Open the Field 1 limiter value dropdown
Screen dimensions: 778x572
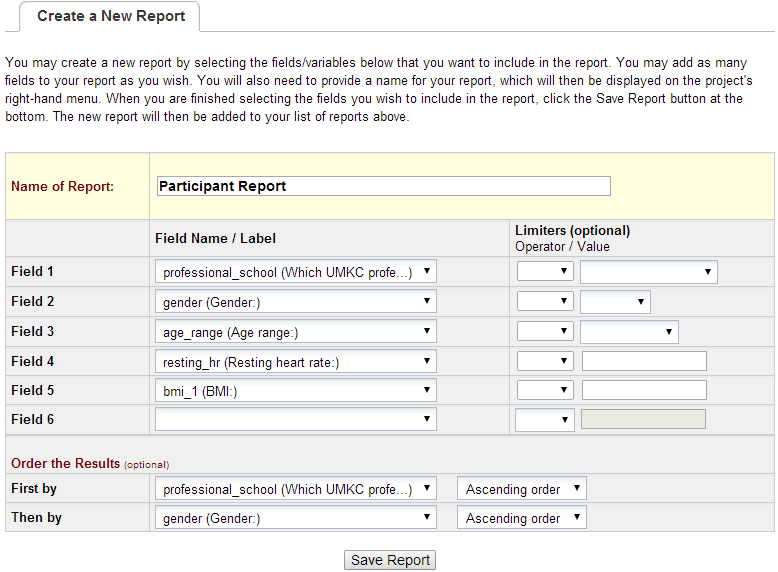pyautogui.click(x=648, y=272)
